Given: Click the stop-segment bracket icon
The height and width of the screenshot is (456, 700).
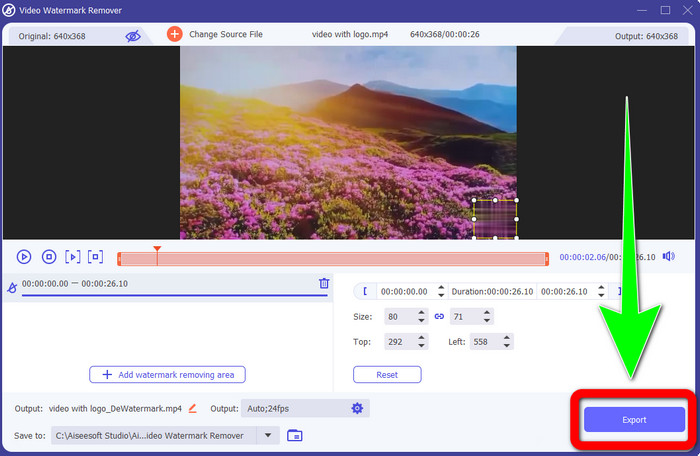Looking at the screenshot, I should tap(96, 257).
